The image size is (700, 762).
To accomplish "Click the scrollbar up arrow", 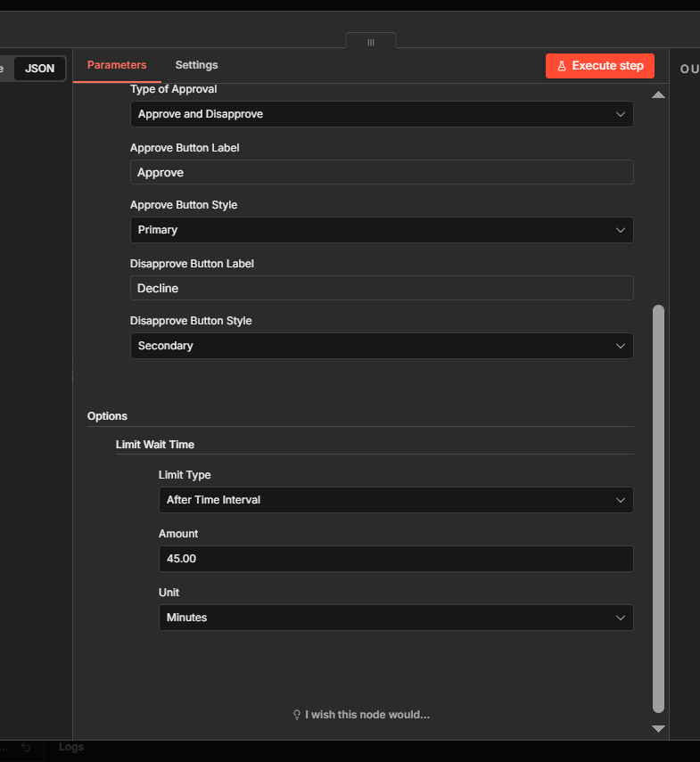I will [x=658, y=94].
